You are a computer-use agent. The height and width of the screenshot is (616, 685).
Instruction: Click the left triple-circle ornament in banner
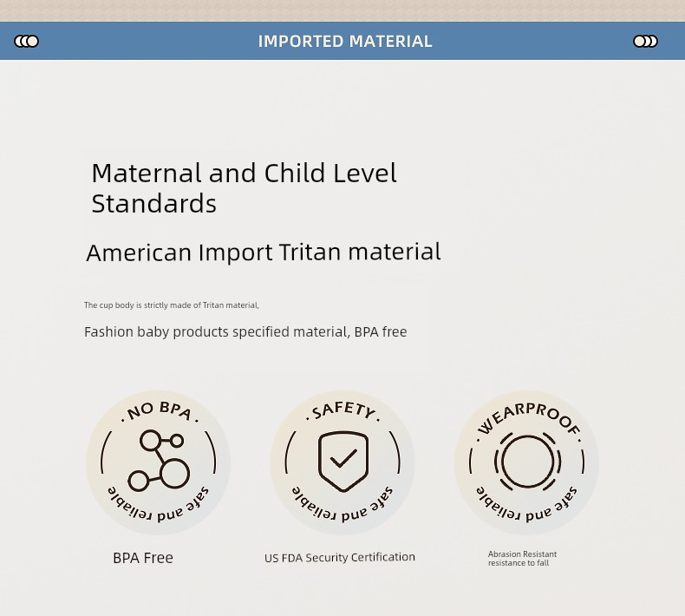pyautogui.click(x=27, y=41)
